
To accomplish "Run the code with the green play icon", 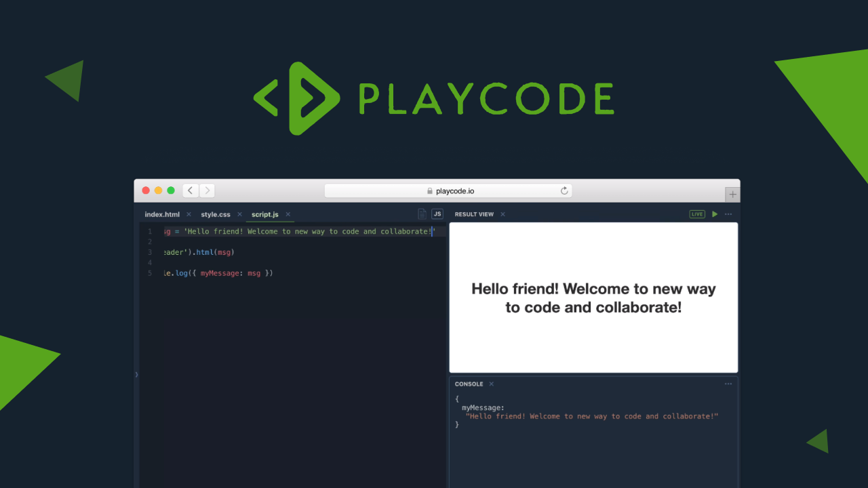I will (715, 213).
